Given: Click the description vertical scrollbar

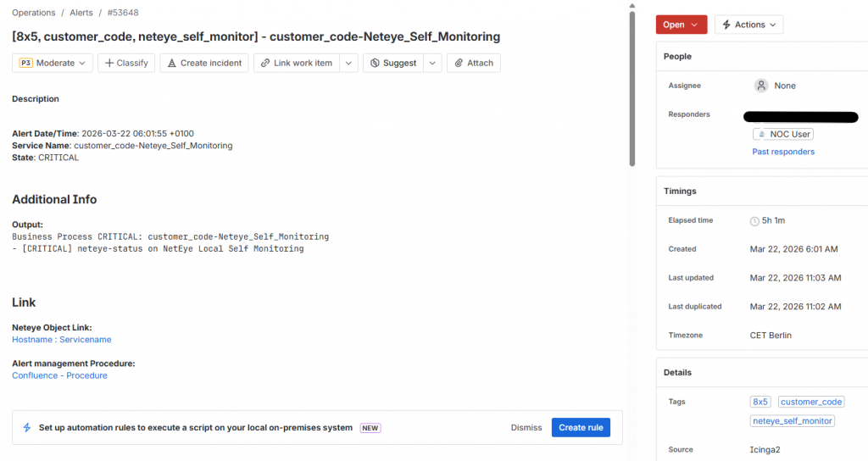Looking at the screenshot, I should click(x=632, y=85).
